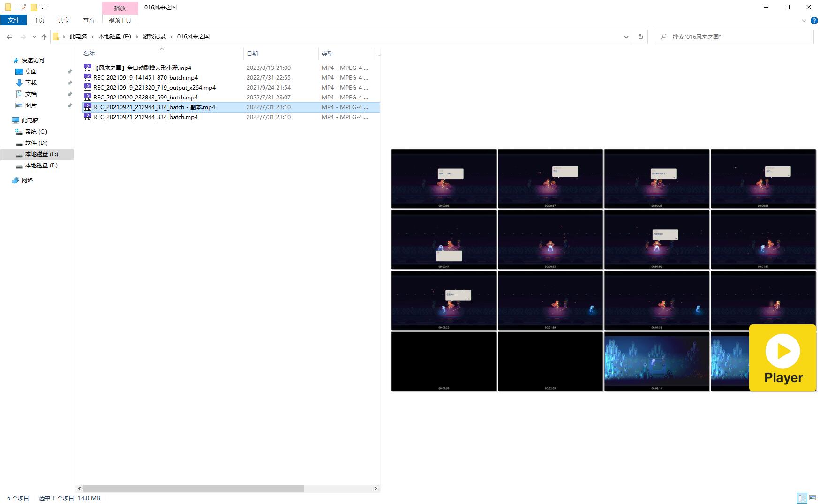Click the Back navigation arrow
The height and width of the screenshot is (504, 820).
pos(9,37)
